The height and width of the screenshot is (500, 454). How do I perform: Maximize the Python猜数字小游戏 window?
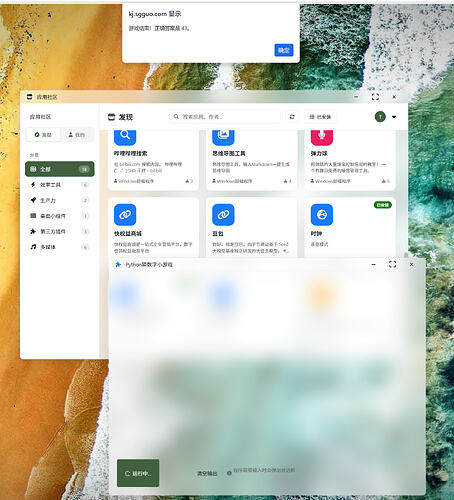coord(392,264)
